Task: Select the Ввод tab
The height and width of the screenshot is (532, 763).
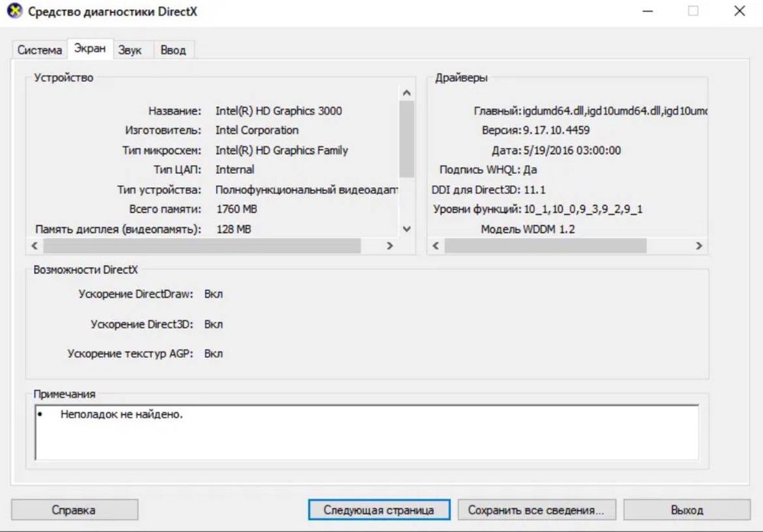Action: 173,50
